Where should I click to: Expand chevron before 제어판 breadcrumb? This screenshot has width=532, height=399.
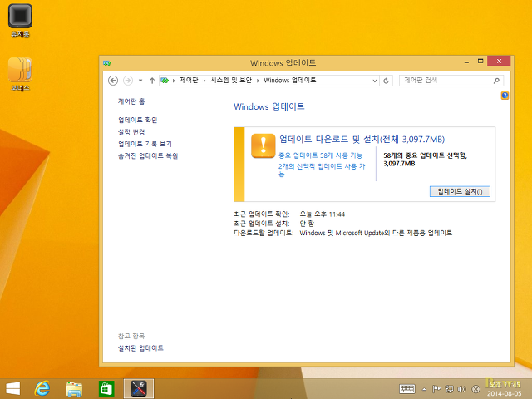pos(174,81)
